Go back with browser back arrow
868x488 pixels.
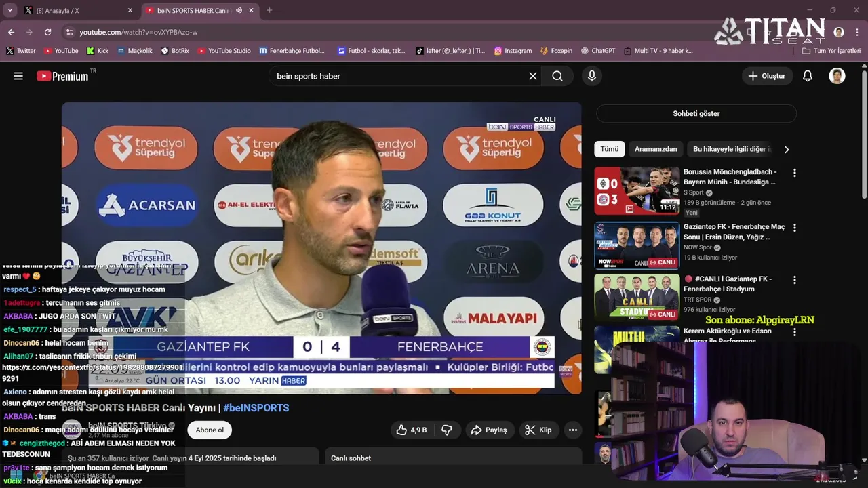11,32
